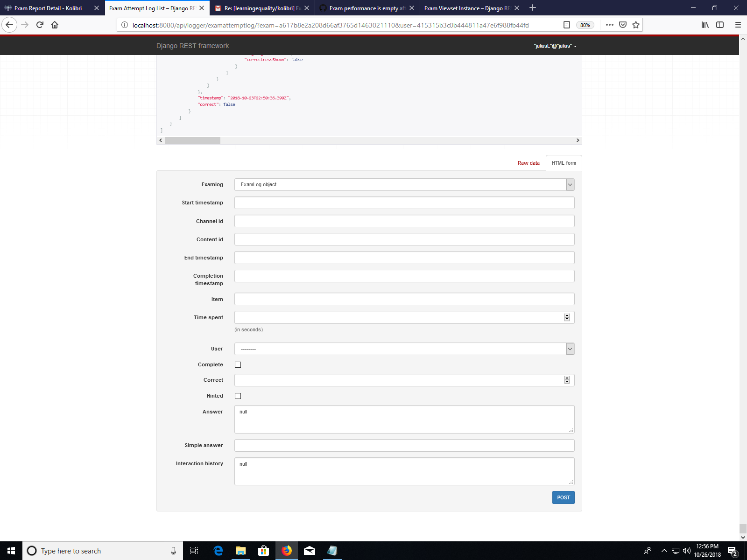
Task: Open the Examlog object dropdown
Action: click(569, 184)
